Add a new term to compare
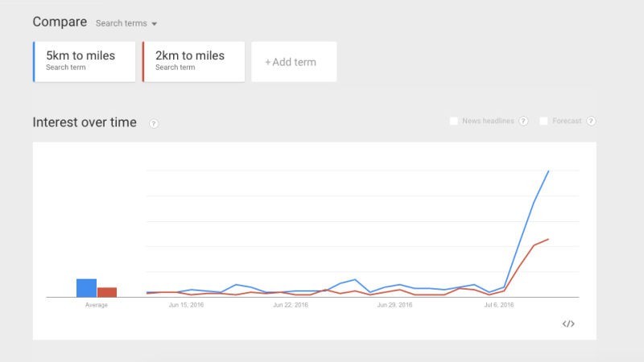This screenshot has height=362, width=644. pos(294,62)
